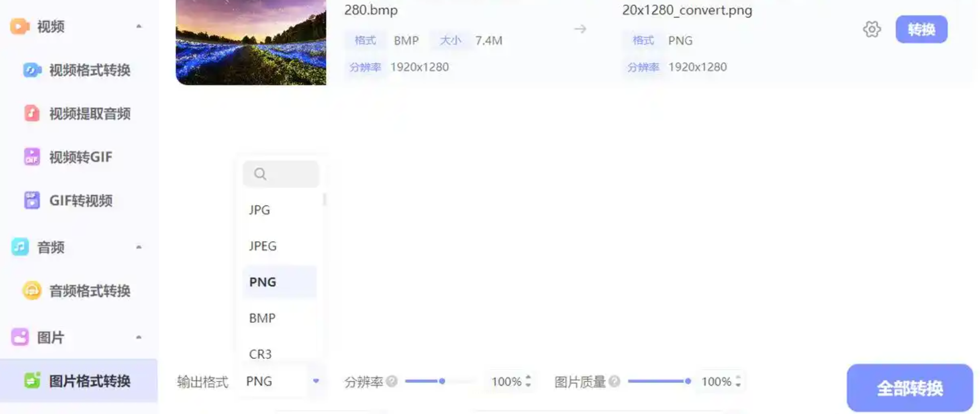Open the 输出格式 PNG dropdown arrow
980x414 pixels.
316,381
